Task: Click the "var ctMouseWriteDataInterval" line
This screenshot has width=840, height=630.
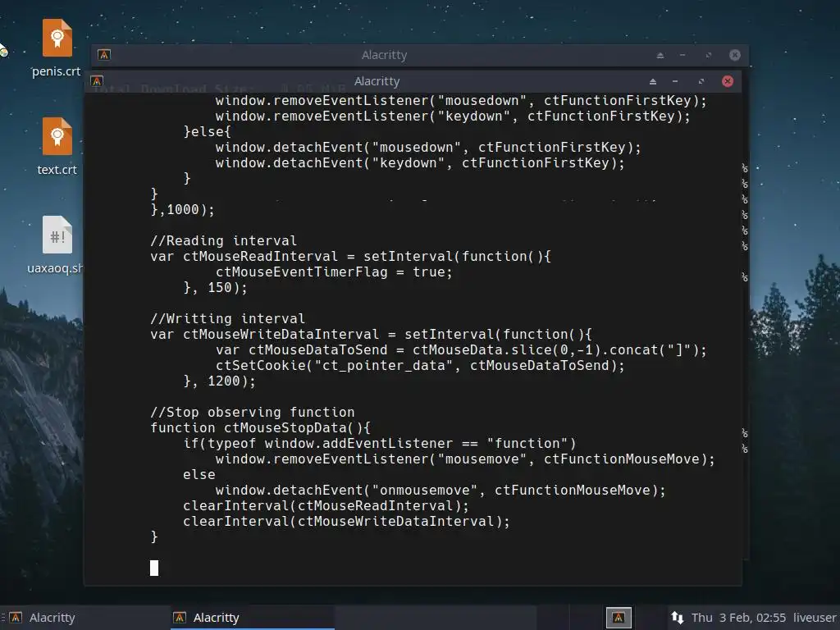Action: click(x=371, y=335)
